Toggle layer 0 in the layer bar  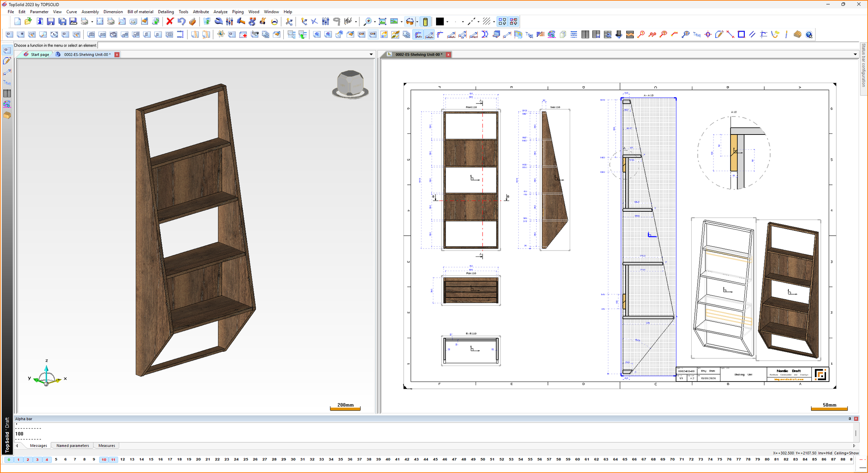(x=9, y=459)
